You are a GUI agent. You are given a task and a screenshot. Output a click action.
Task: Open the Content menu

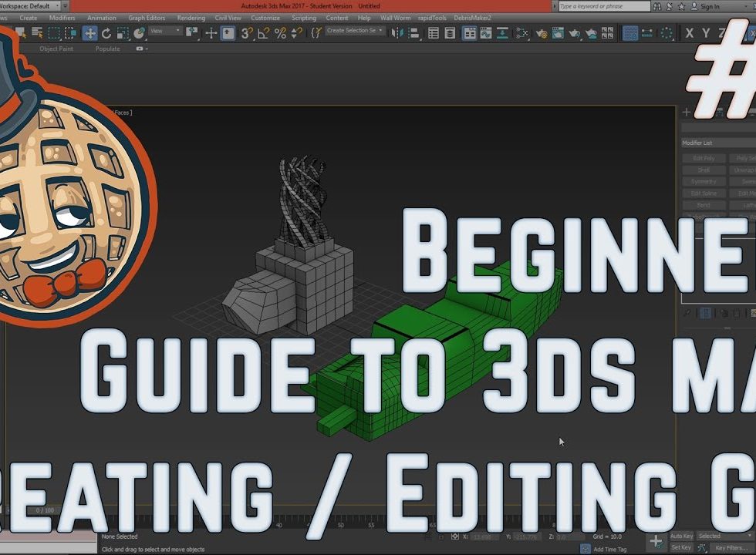(x=337, y=18)
